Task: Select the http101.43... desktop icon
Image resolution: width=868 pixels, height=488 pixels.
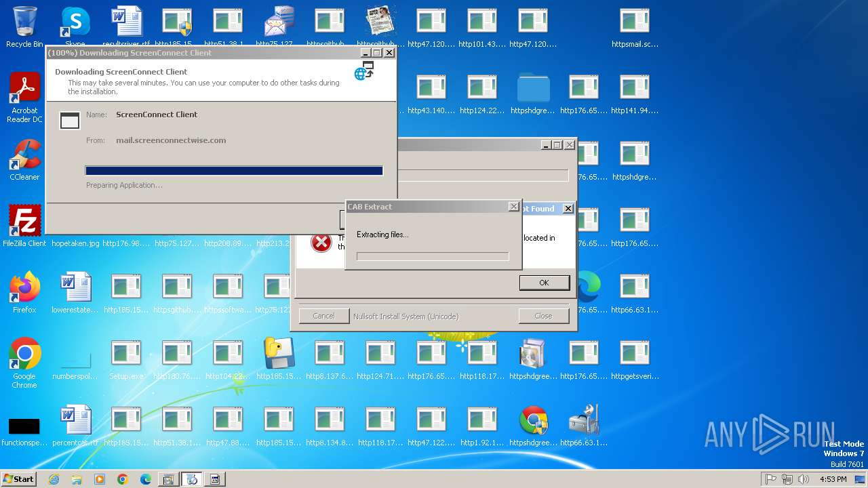Action: [x=482, y=27]
